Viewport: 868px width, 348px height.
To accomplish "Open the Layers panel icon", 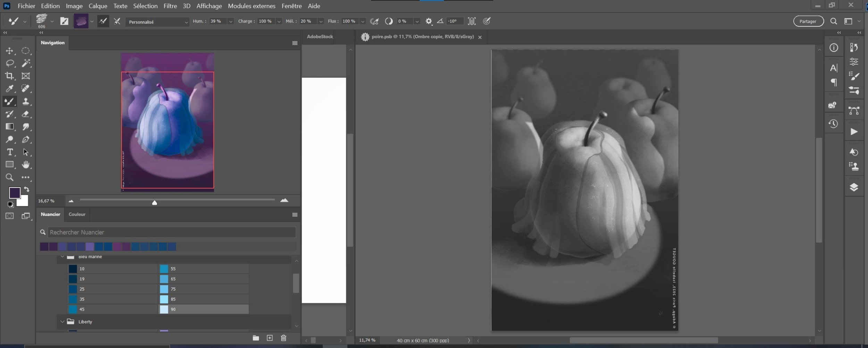I will tap(854, 188).
